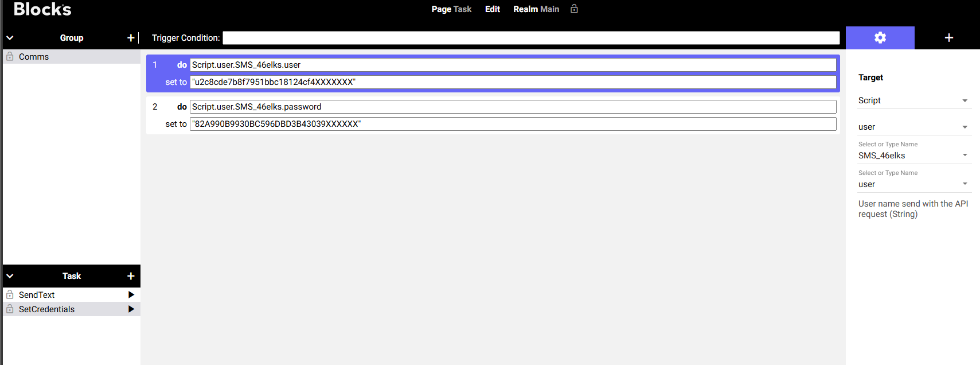Click the realm lock icon in header
This screenshot has width=980, height=365.
tap(574, 9)
